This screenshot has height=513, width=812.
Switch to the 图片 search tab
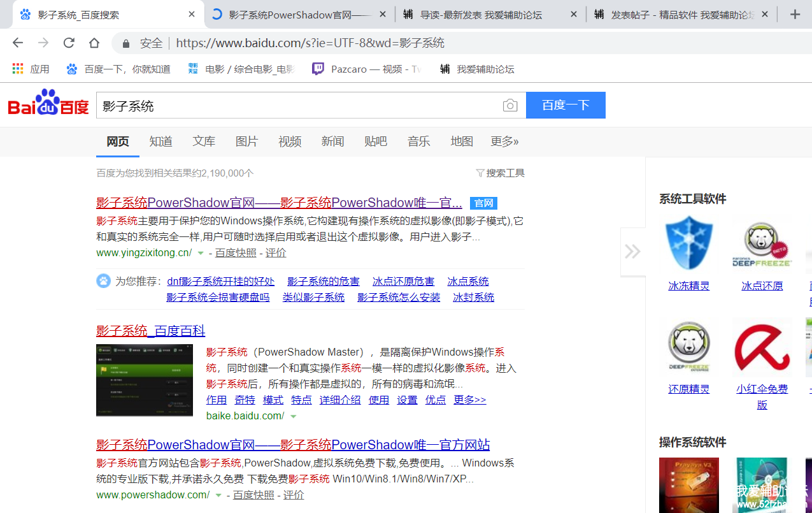point(246,141)
